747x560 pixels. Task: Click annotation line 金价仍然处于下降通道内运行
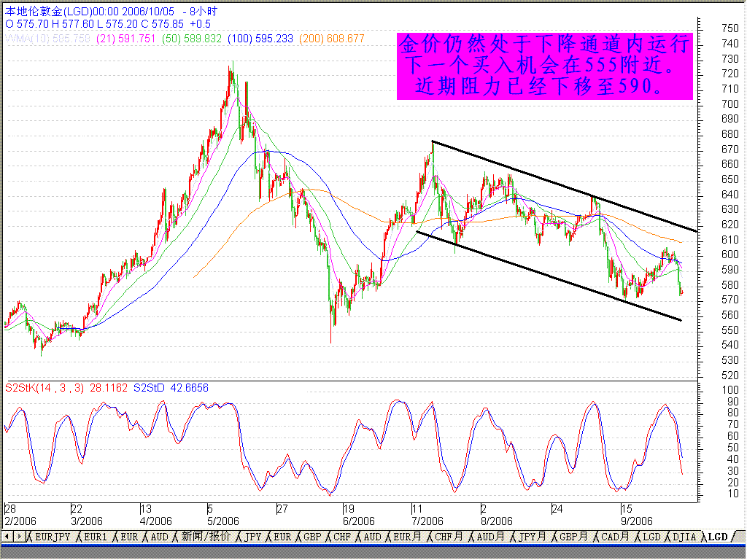(544, 44)
